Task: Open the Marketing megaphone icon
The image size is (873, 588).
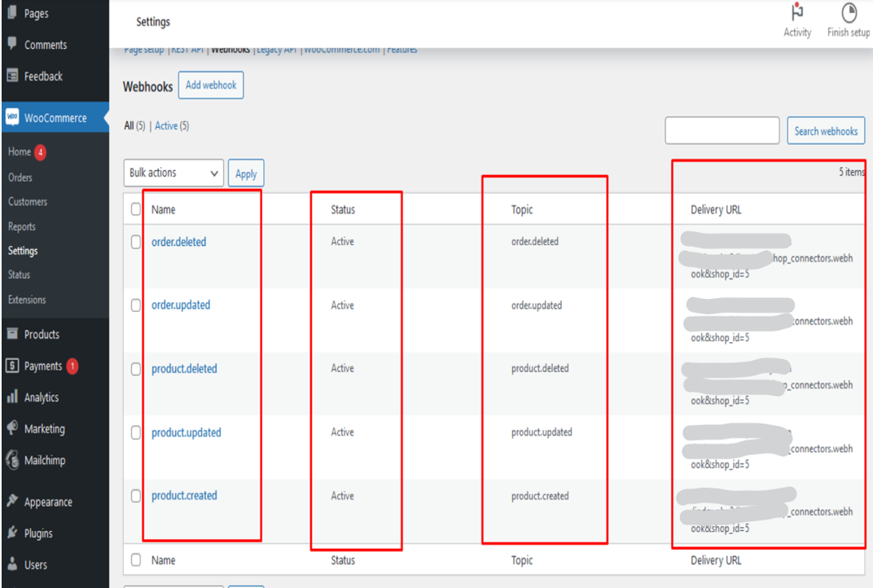Action: tap(11, 428)
